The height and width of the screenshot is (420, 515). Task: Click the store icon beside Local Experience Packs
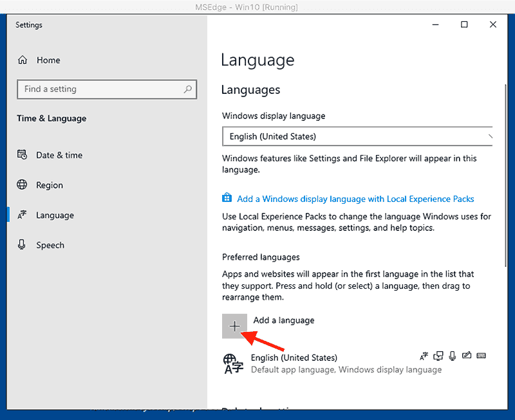(227, 199)
